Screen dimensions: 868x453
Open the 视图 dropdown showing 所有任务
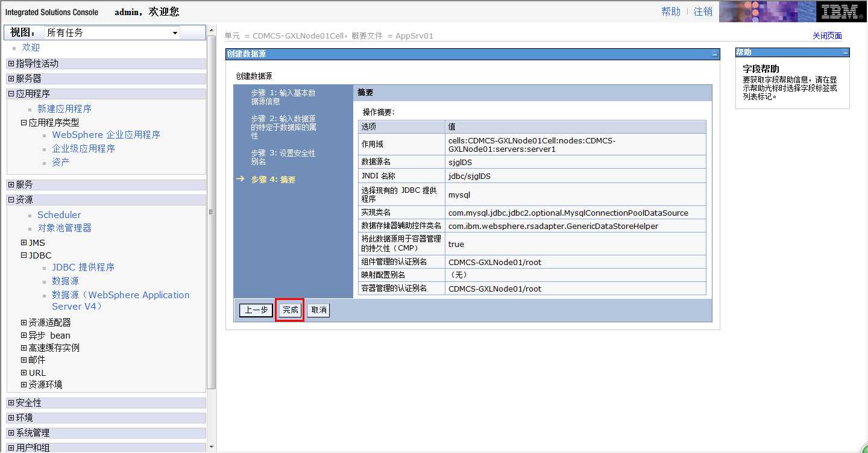click(x=112, y=33)
